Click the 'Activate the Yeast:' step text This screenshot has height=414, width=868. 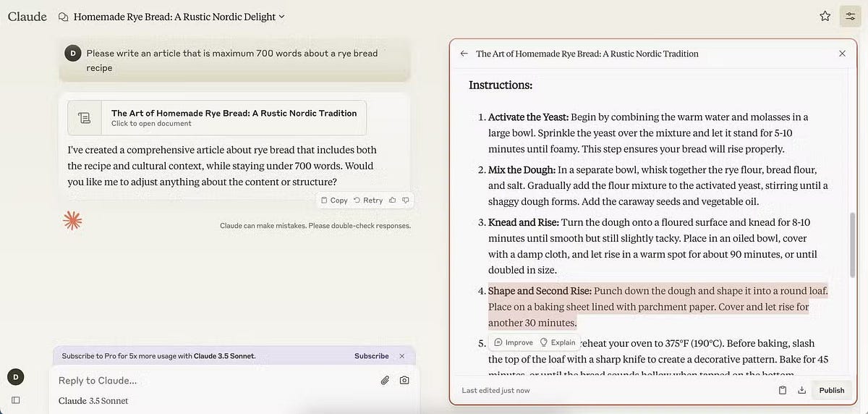coord(529,117)
